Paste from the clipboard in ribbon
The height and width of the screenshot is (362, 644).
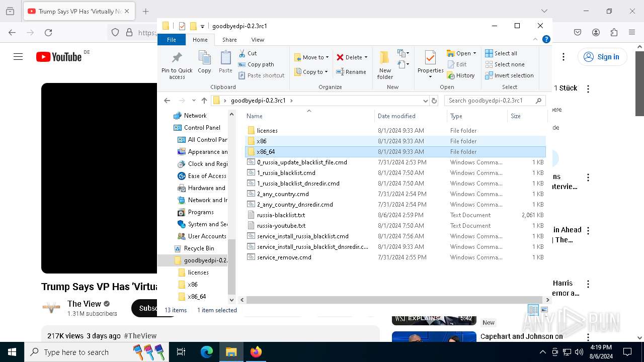pos(225,63)
